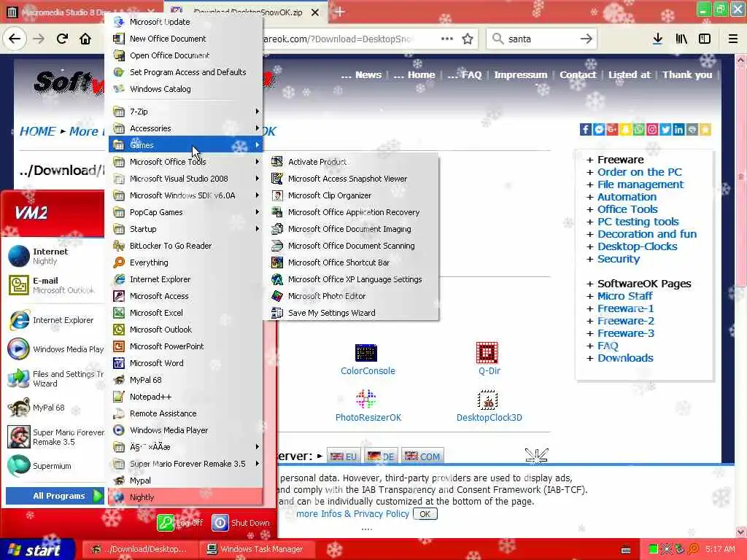Open a new browser tab

(x=340, y=12)
